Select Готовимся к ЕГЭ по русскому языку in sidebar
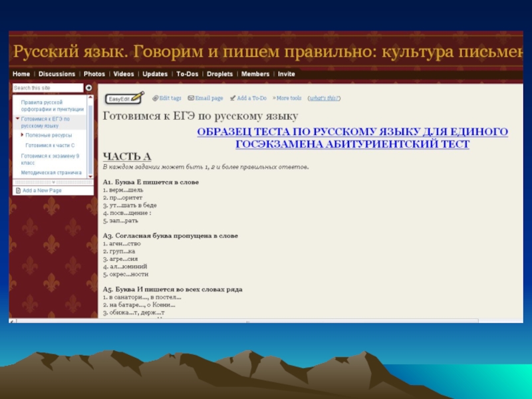 pos(45,122)
